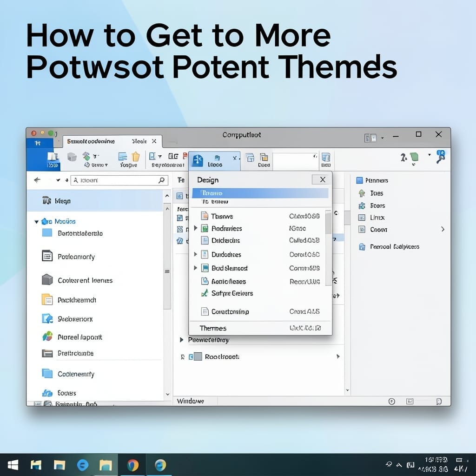Expand the Aodrœiees entry arrow

coord(196,228)
